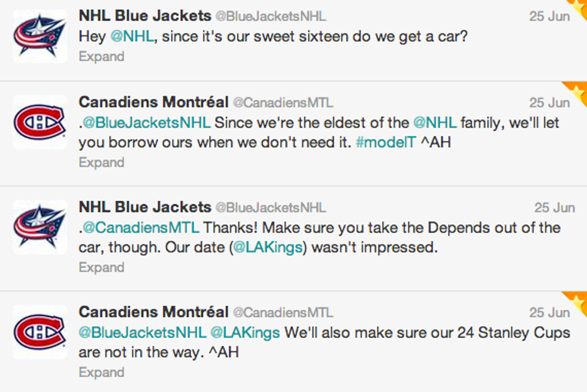
Task: Click the @CanadiensMTL mention in the Depends tweet
Action: tap(141, 228)
